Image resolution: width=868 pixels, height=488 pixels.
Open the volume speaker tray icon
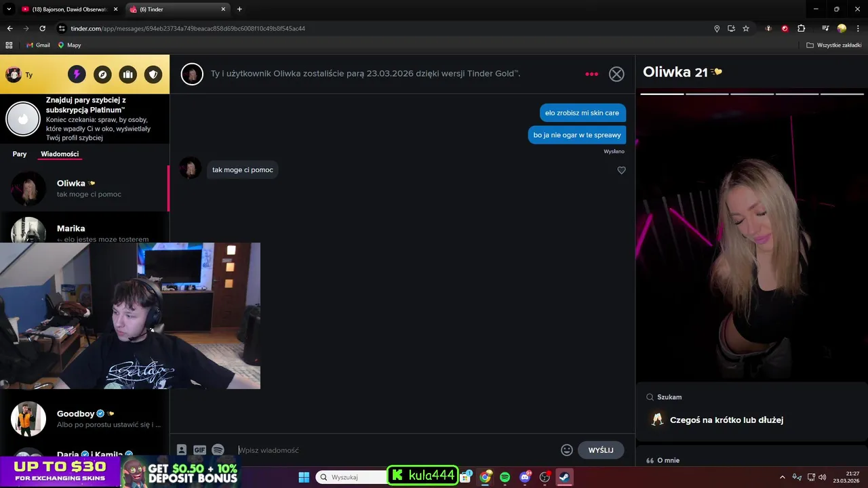(822, 477)
